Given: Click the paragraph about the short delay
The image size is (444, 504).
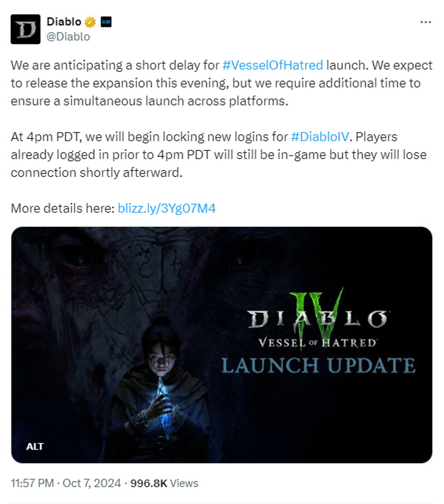Looking at the screenshot, I should (222, 83).
